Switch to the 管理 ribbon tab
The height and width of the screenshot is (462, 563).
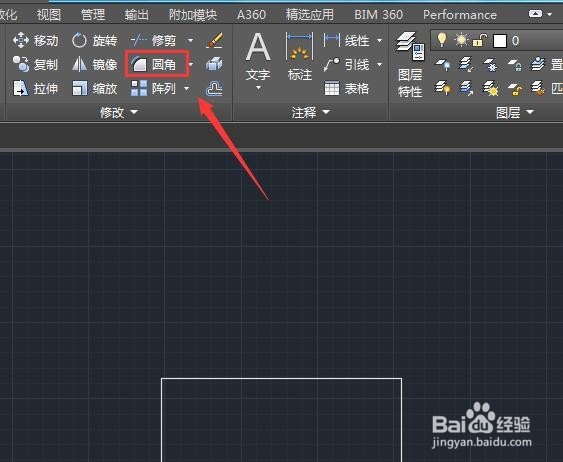point(93,15)
